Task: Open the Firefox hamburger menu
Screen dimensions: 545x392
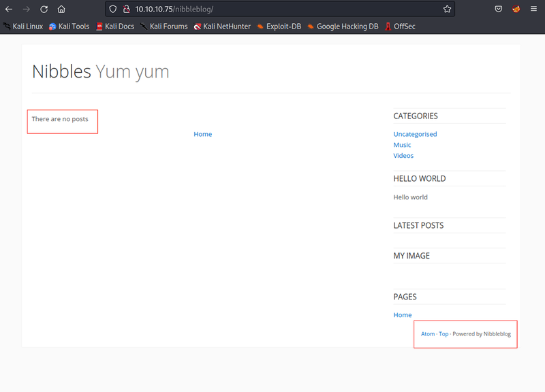Action: click(535, 10)
